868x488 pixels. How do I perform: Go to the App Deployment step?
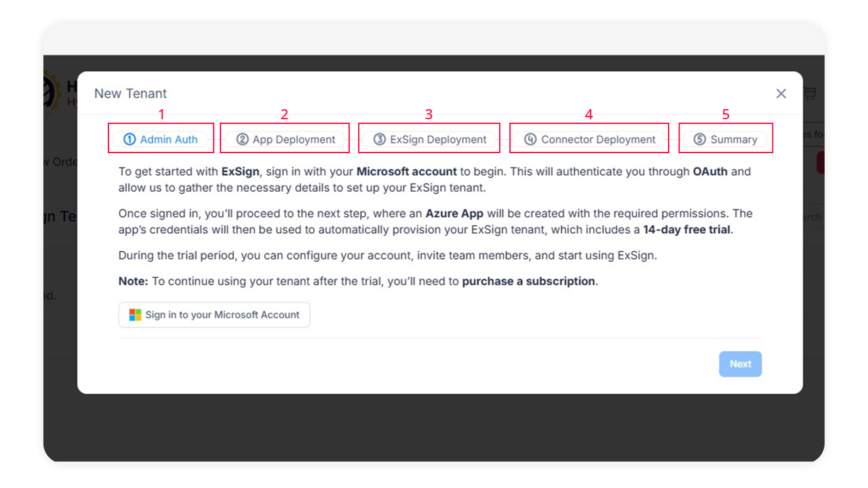point(294,140)
